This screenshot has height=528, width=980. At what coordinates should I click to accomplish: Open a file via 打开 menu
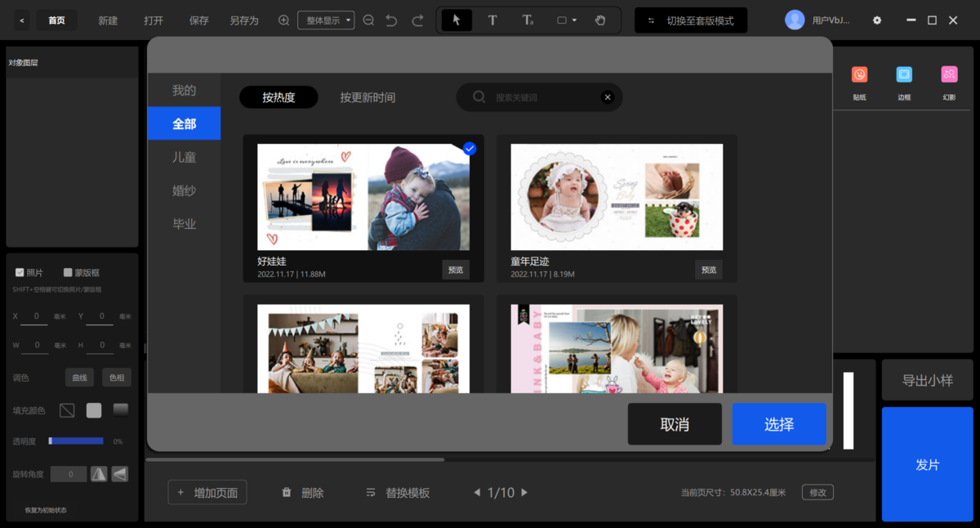coord(154,20)
